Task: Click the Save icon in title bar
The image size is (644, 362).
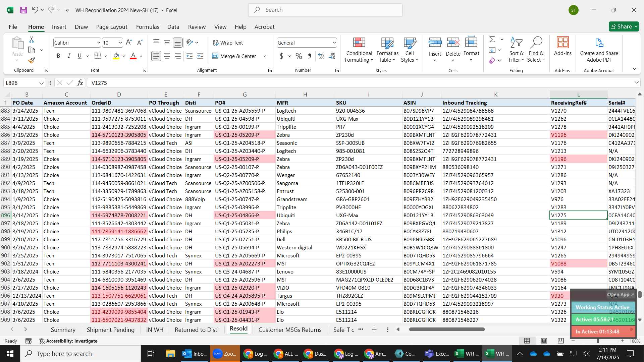Action: click(23, 10)
